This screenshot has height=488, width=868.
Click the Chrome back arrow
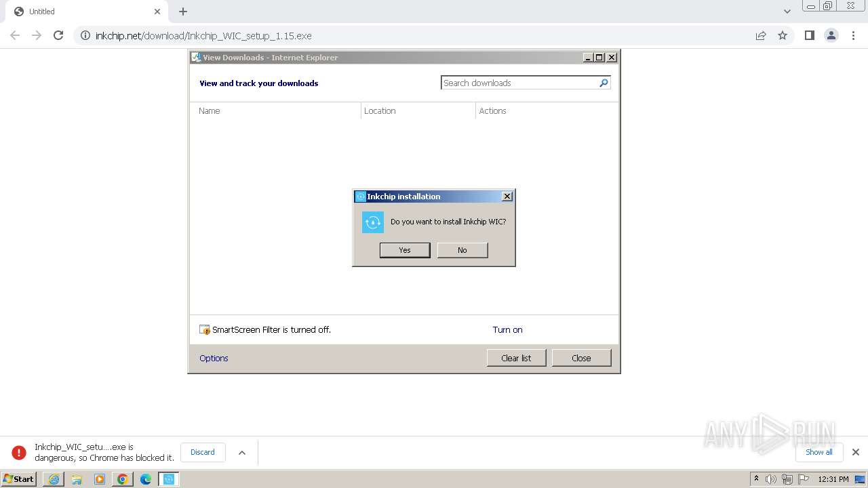click(15, 35)
